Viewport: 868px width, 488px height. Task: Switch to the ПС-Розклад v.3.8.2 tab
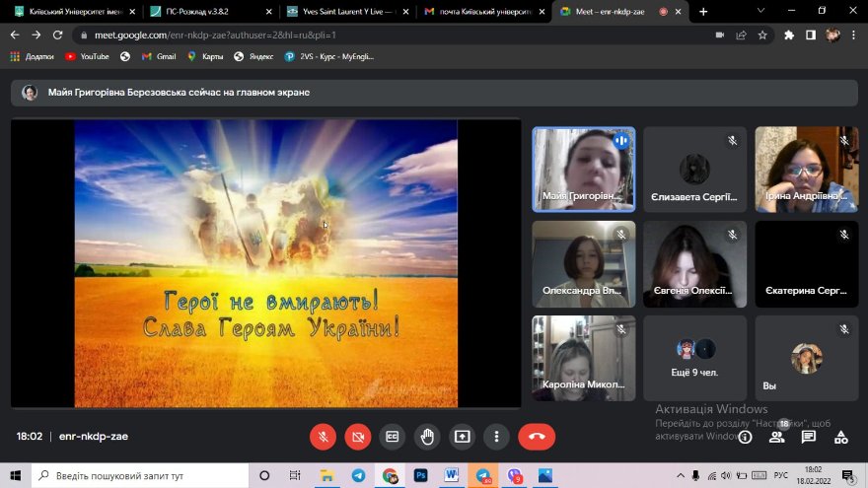coord(205,12)
